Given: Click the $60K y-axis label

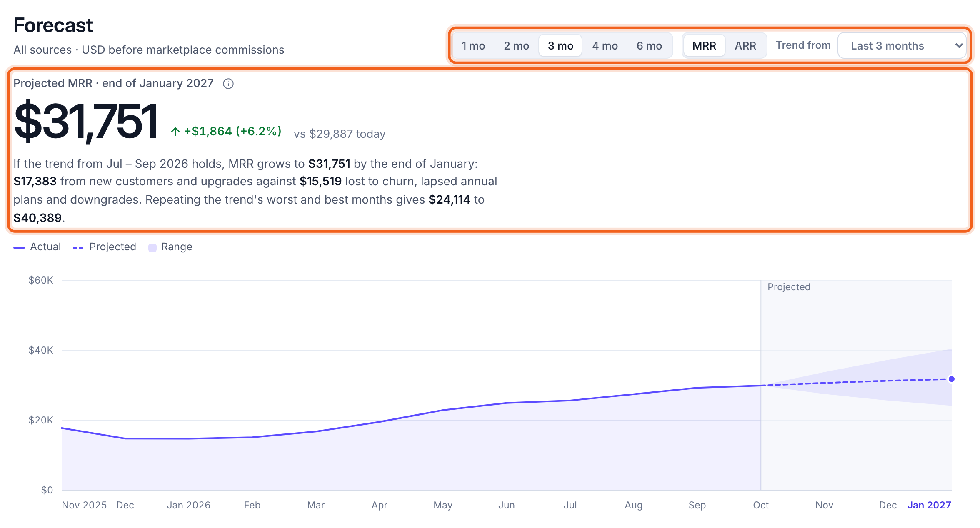Looking at the screenshot, I should (40, 280).
